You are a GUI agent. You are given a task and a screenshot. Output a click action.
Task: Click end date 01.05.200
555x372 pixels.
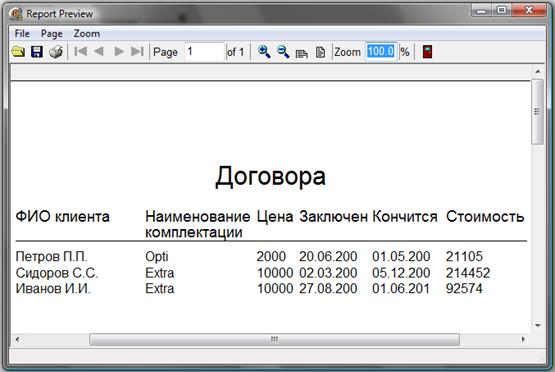click(x=401, y=257)
